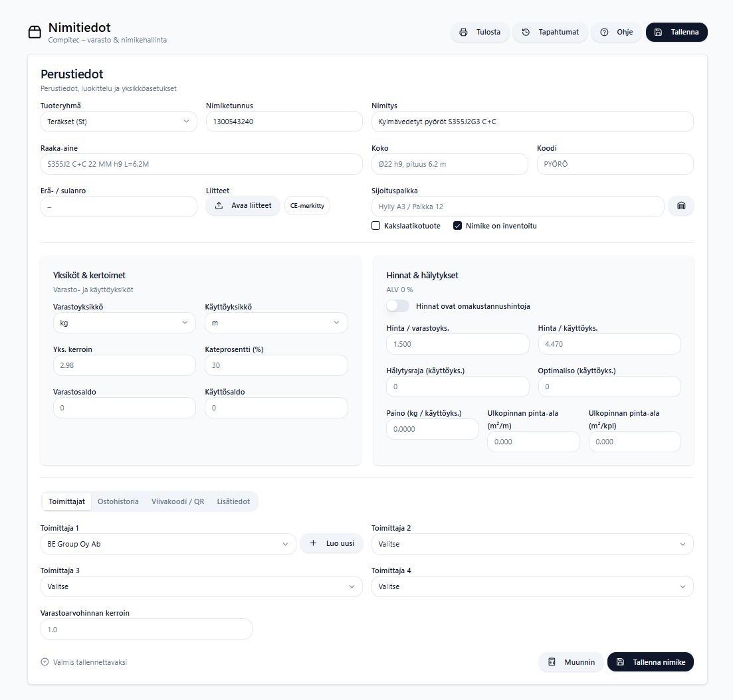The height and width of the screenshot is (700, 733).
Task: Click the Ohje help icon
Action: (604, 32)
